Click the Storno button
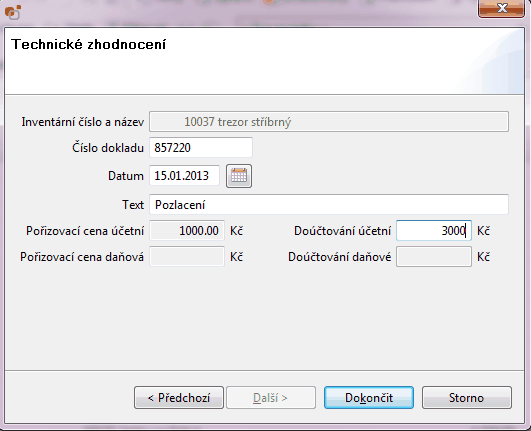The image size is (531, 431). [467, 397]
